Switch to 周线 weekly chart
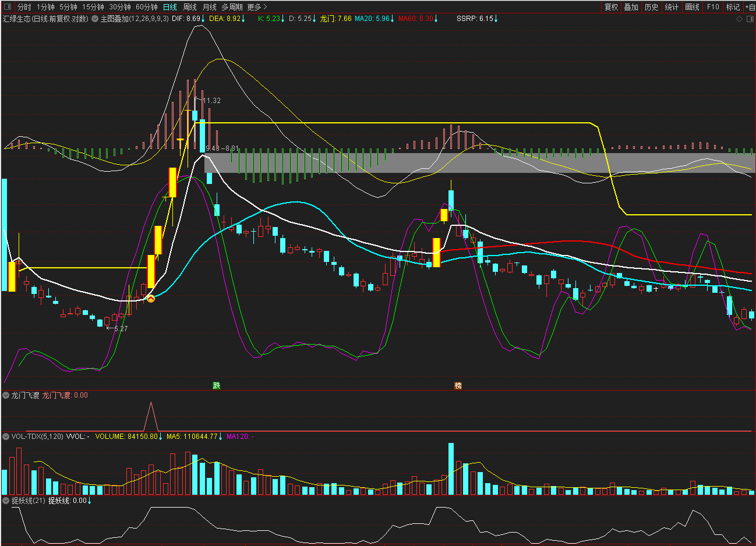Viewport: 756px width, 546px height. (190, 7)
